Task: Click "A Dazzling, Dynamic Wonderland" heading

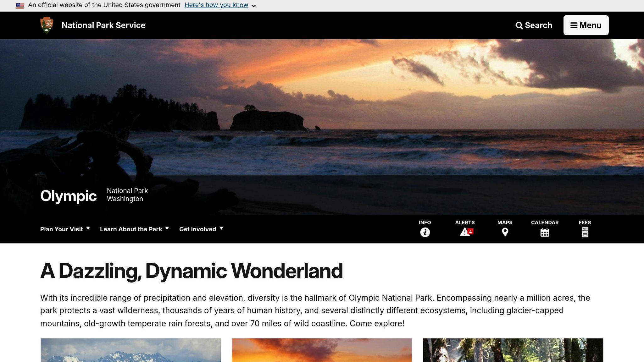Action: [192, 271]
